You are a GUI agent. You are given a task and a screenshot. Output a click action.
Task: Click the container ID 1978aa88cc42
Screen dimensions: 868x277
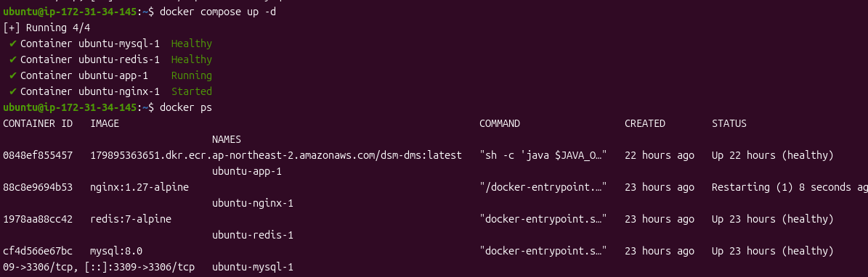[x=38, y=220]
